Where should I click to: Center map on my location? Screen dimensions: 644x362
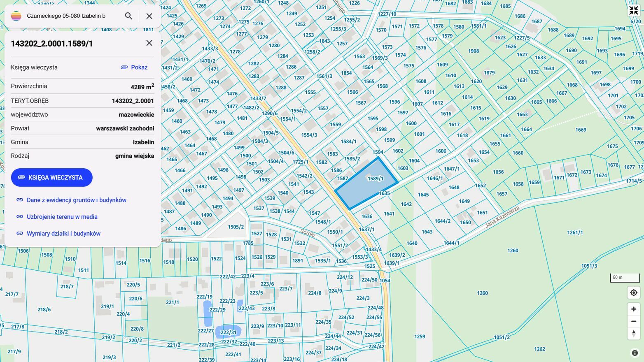(x=633, y=292)
